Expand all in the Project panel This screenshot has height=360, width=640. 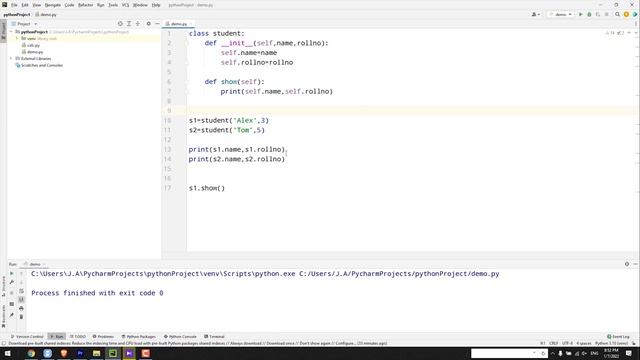click(129, 24)
